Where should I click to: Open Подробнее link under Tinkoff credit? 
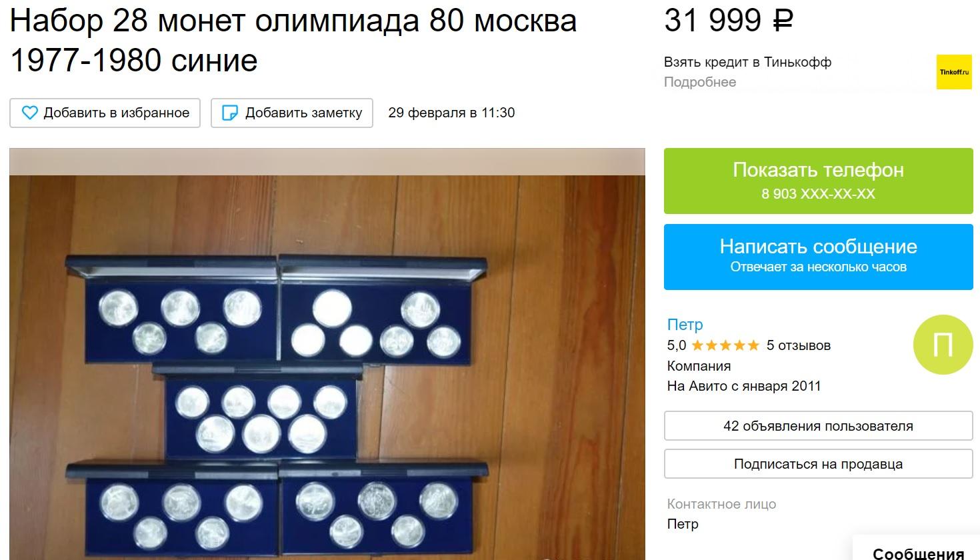click(x=700, y=82)
